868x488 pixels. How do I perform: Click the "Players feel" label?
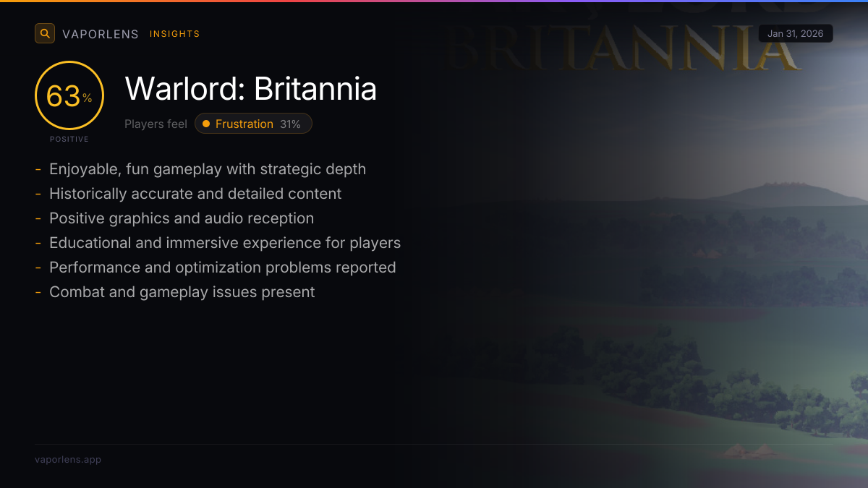tap(156, 124)
